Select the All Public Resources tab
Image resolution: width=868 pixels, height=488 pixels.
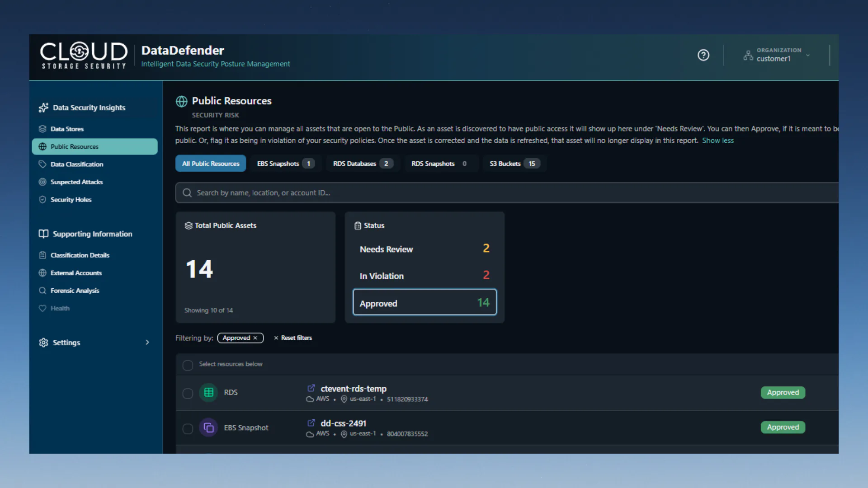coord(211,164)
